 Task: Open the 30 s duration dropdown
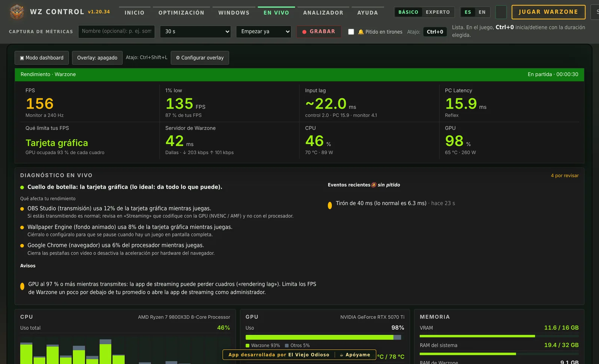pos(195,31)
